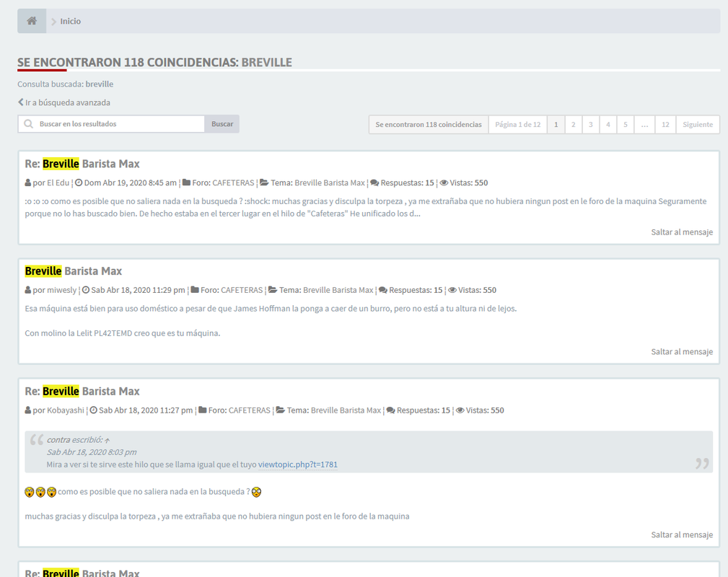Click Respuestas: 15 in El Edu post
The height and width of the screenshot is (577, 728).
click(x=407, y=183)
